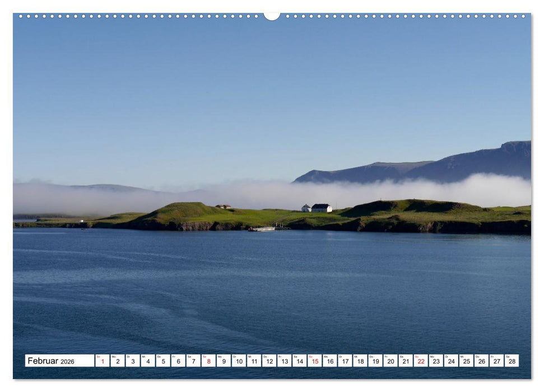Select Friday the 13th date box
Image resolution: width=544 pixels, height=392 pixels.
(284, 361)
